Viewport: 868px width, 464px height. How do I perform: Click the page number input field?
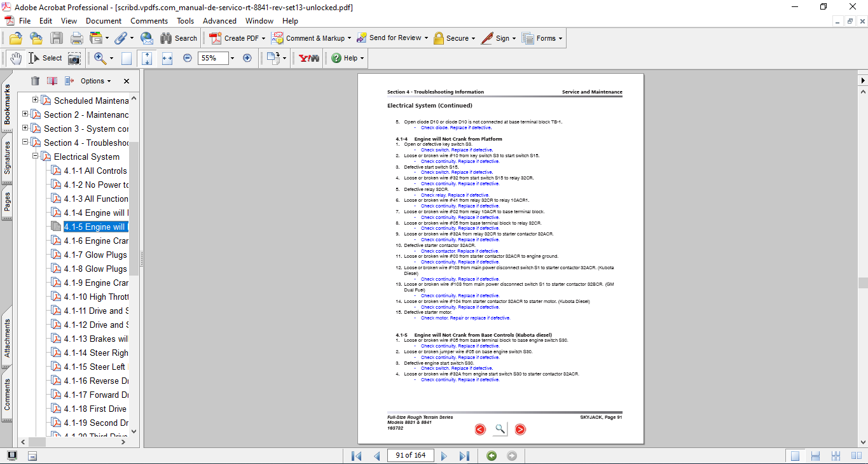click(410, 455)
